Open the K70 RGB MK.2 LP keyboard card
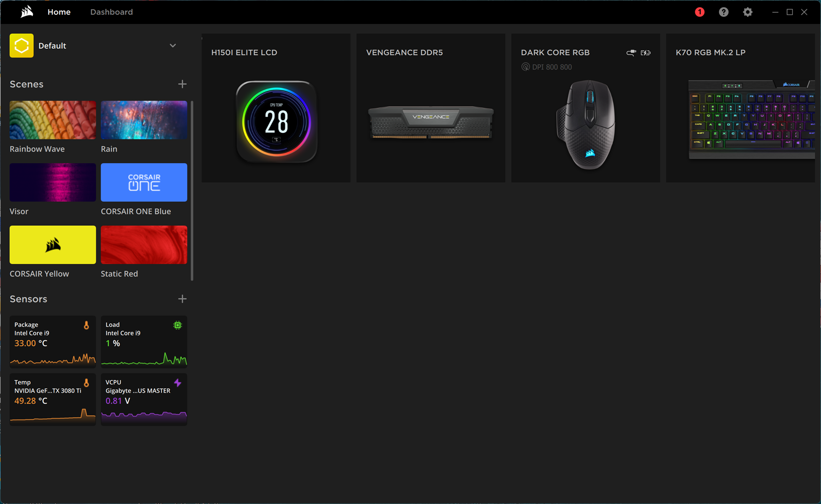821x504 pixels. coord(740,108)
